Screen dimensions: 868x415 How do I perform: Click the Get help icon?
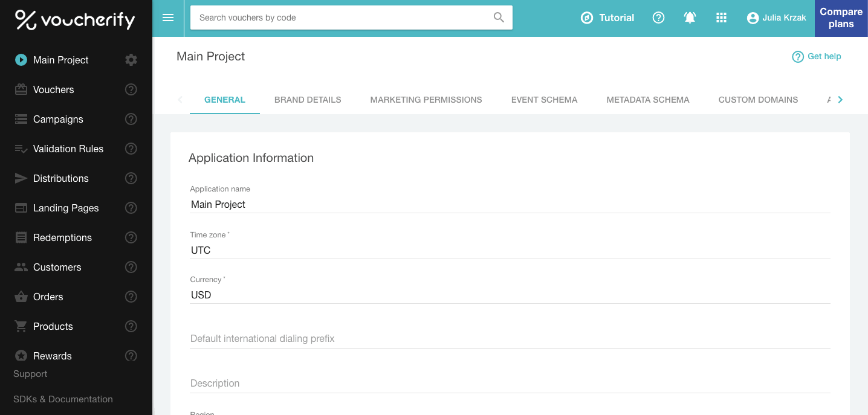[x=798, y=57]
